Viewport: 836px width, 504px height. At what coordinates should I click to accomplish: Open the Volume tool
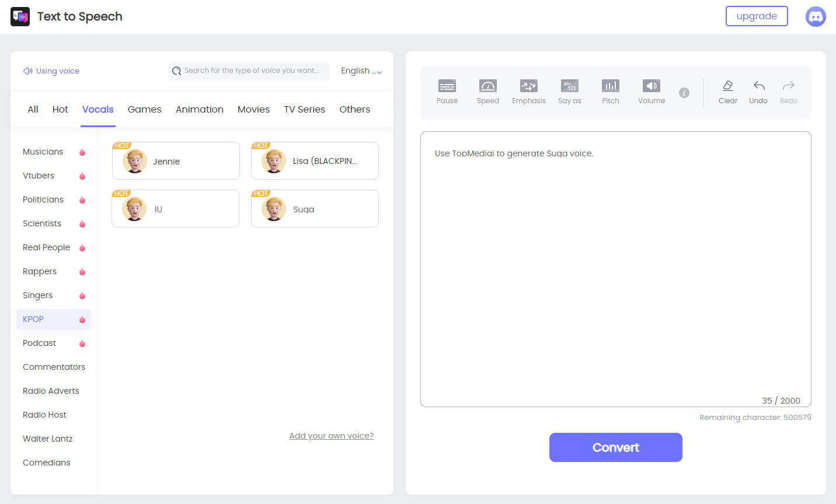(651, 92)
